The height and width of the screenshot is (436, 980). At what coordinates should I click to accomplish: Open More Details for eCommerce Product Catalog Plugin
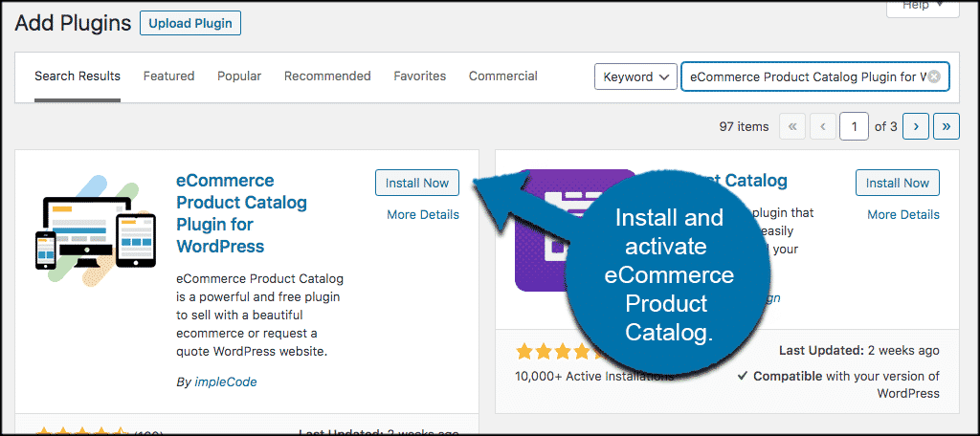[423, 215]
